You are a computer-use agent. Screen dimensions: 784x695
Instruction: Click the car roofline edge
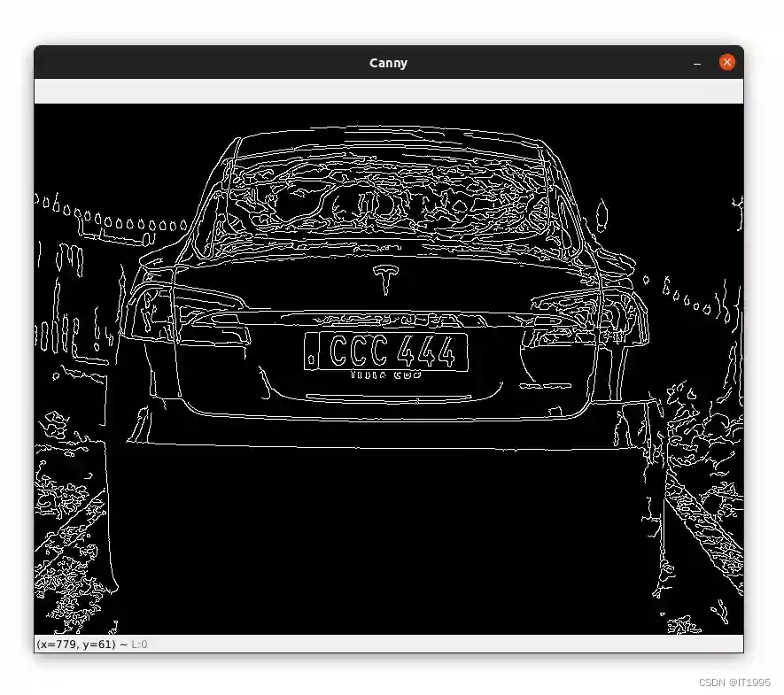coord(381,128)
